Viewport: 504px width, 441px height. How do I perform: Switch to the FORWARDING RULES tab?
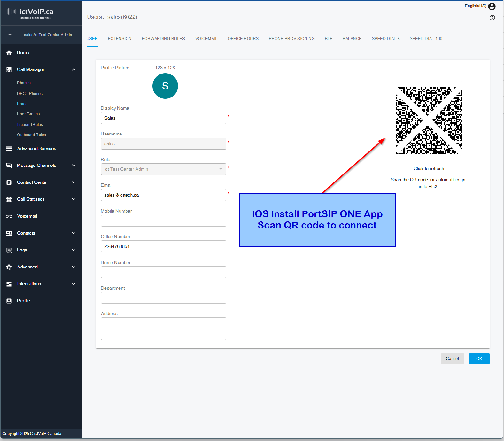pyautogui.click(x=163, y=39)
